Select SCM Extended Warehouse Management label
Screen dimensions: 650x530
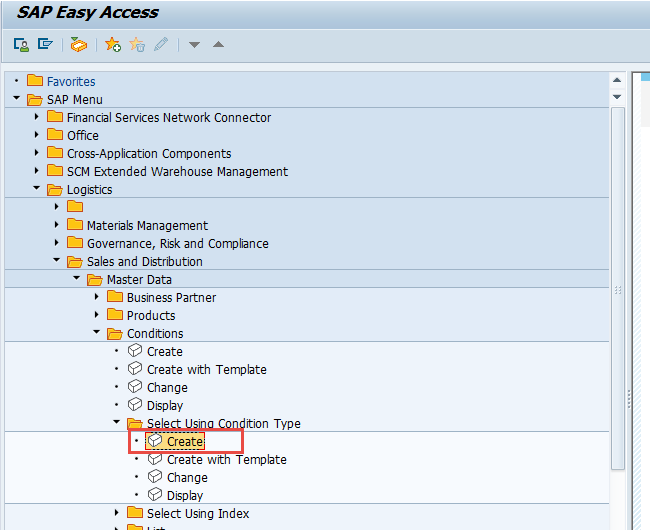click(x=177, y=172)
